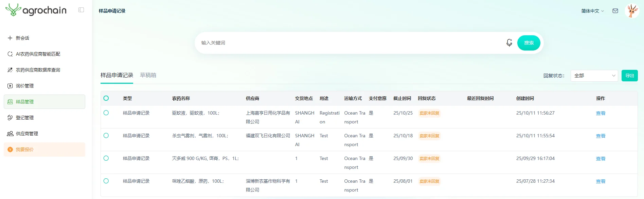This screenshot has width=644, height=199.
Task: Click pesticide name 灭多威 900 G/KG
Action: pos(205,158)
